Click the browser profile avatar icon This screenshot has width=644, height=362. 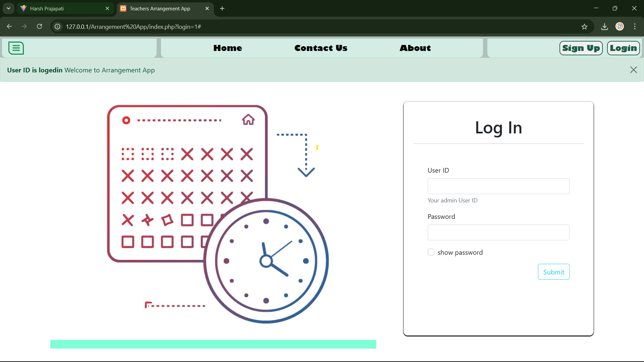(x=620, y=26)
